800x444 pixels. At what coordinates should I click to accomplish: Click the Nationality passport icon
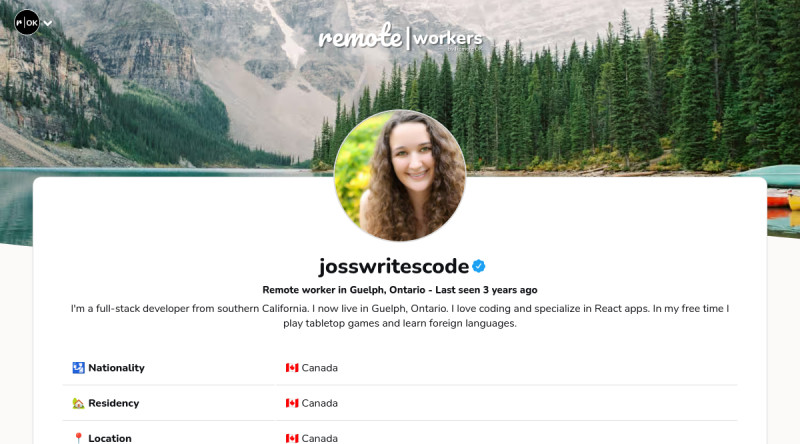pyautogui.click(x=78, y=367)
